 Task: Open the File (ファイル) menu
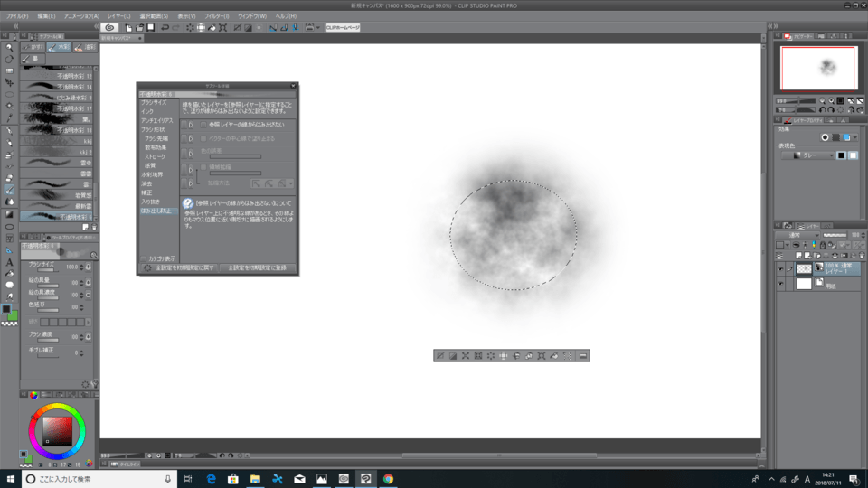pos(17,16)
